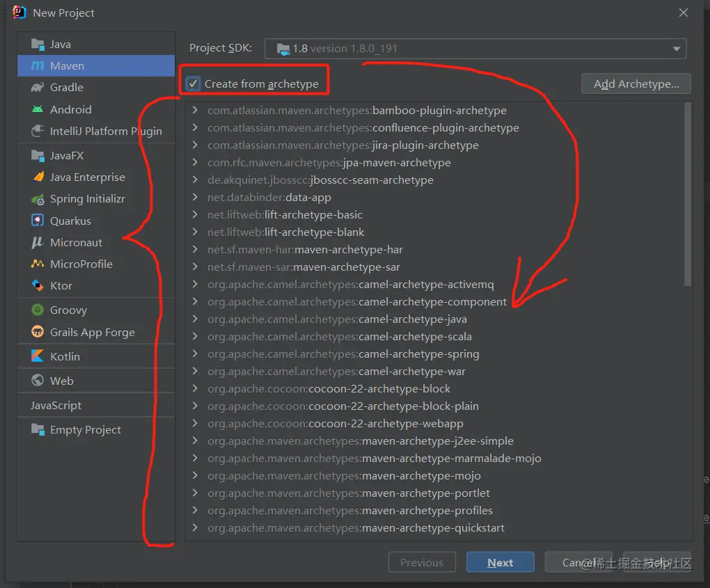Click the Java Enterprise icon

(38, 177)
